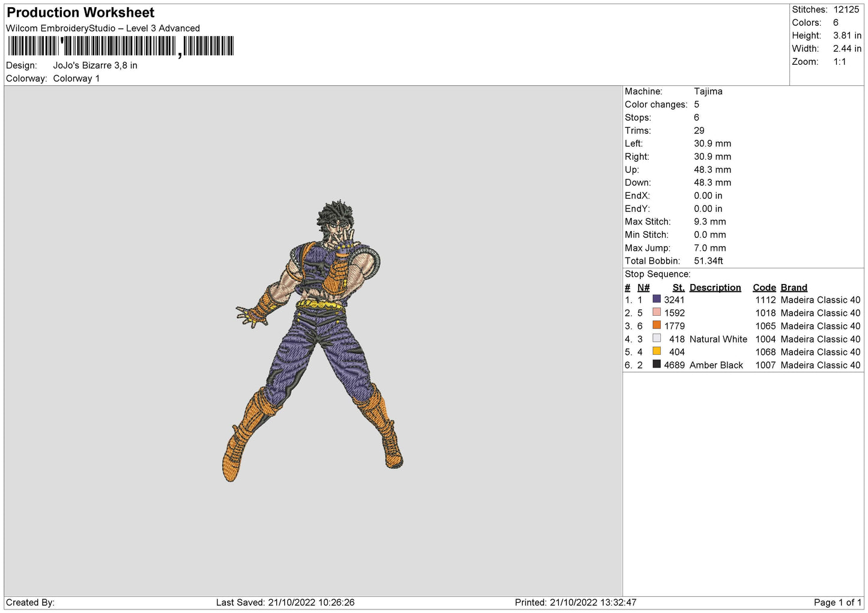
Task: Click the EndX value '0.00 in'
Action: [708, 196]
